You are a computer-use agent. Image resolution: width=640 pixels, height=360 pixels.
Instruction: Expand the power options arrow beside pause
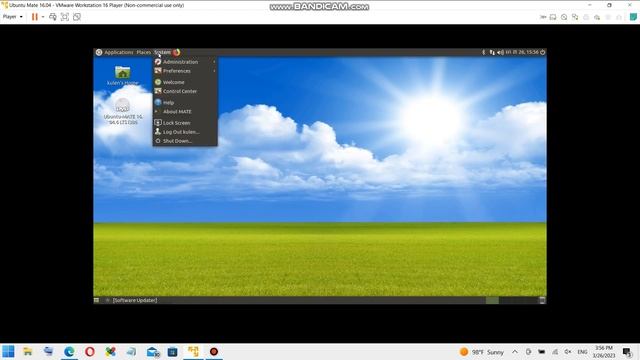pyautogui.click(x=43, y=17)
